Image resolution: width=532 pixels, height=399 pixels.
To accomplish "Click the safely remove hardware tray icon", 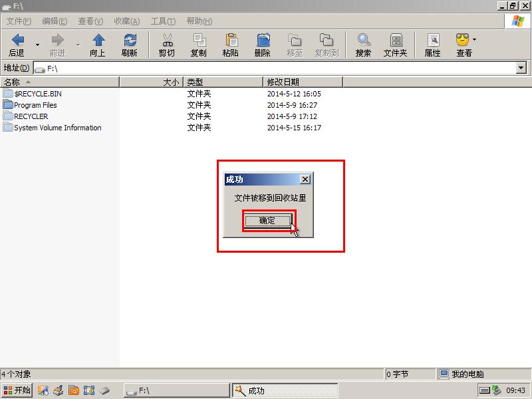I will tap(496, 390).
